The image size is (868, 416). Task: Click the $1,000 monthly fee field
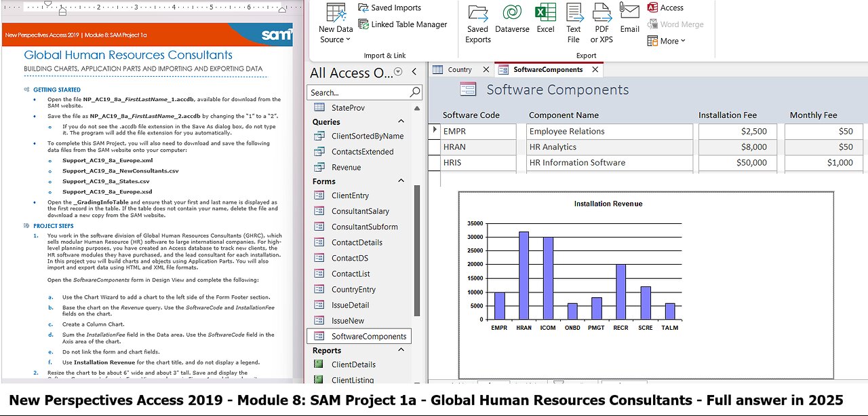(x=824, y=162)
